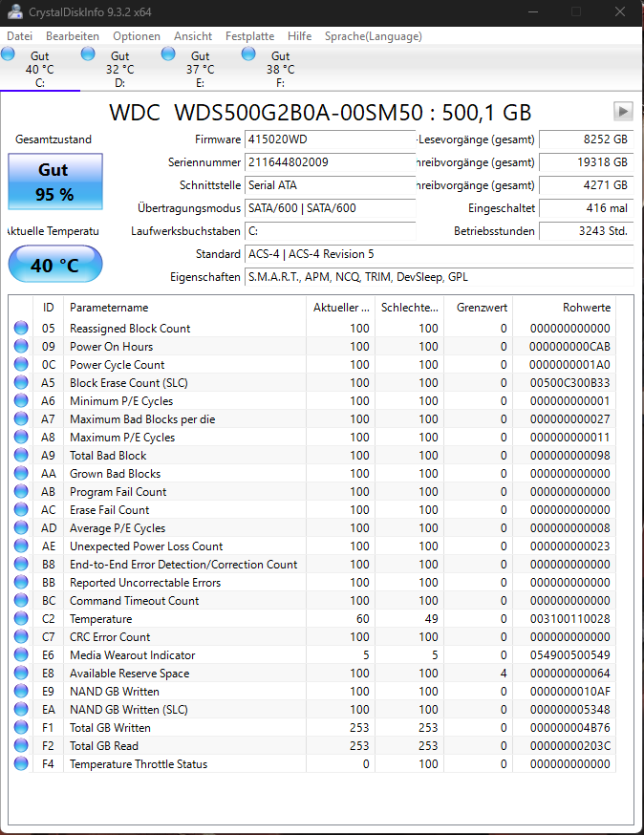Click status orb for Reassigned Block Count

pyautogui.click(x=21, y=328)
